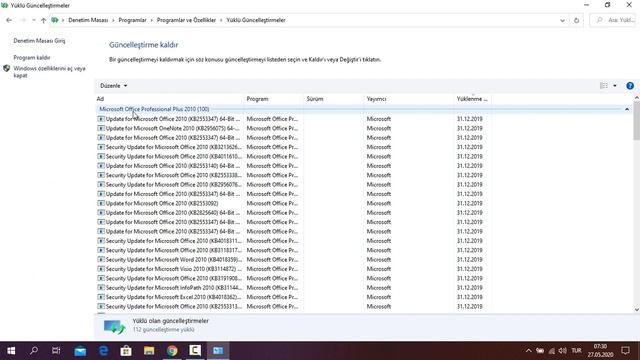Select OneNote 2010 (KB2956075) update row

(293, 128)
